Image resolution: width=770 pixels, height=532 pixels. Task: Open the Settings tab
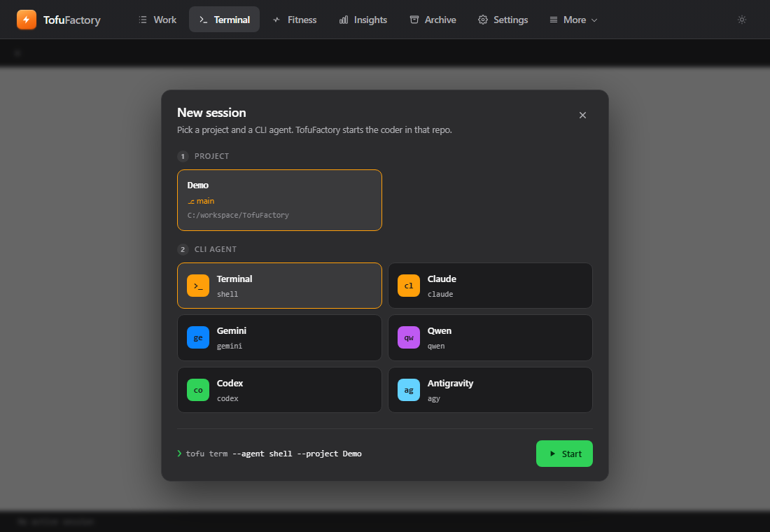(x=503, y=20)
